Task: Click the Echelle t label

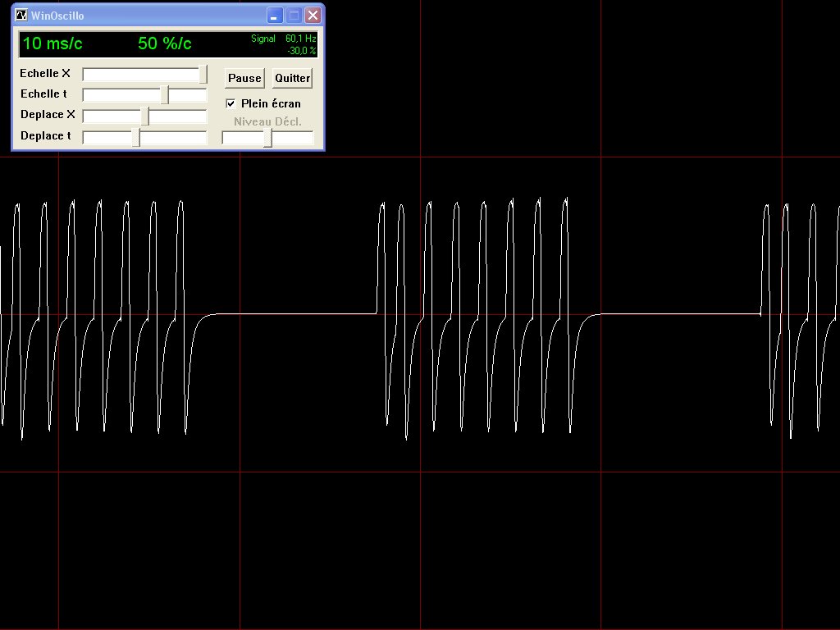Action: point(43,94)
